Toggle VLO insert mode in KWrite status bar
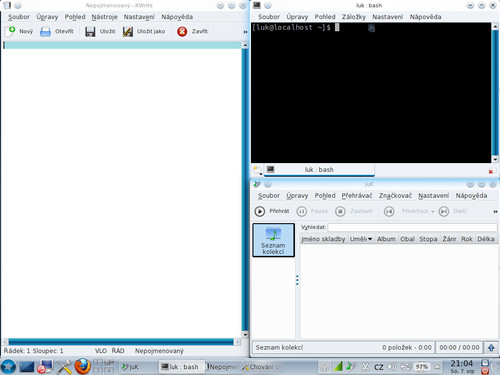Image resolution: width=500 pixels, height=375 pixels. click(x=101, y=351)
